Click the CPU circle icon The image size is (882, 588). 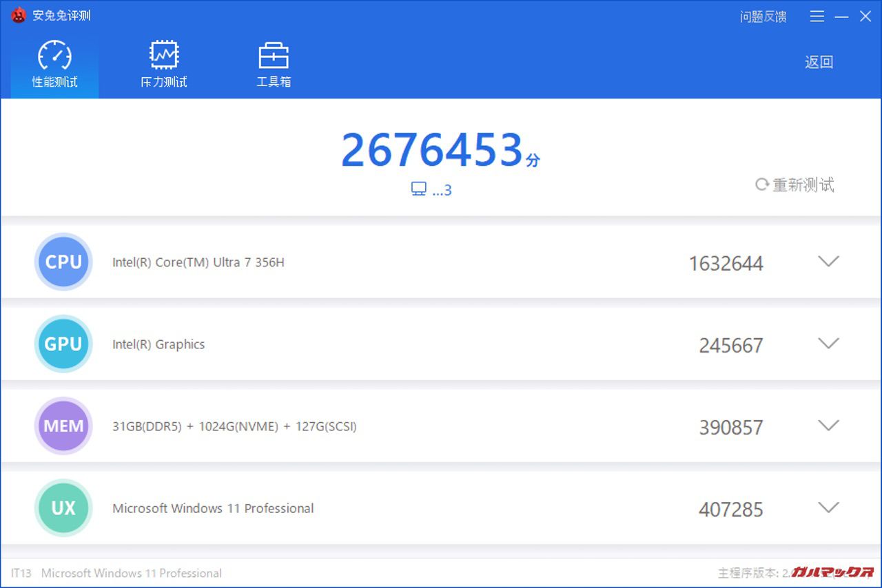click(63, 262)
